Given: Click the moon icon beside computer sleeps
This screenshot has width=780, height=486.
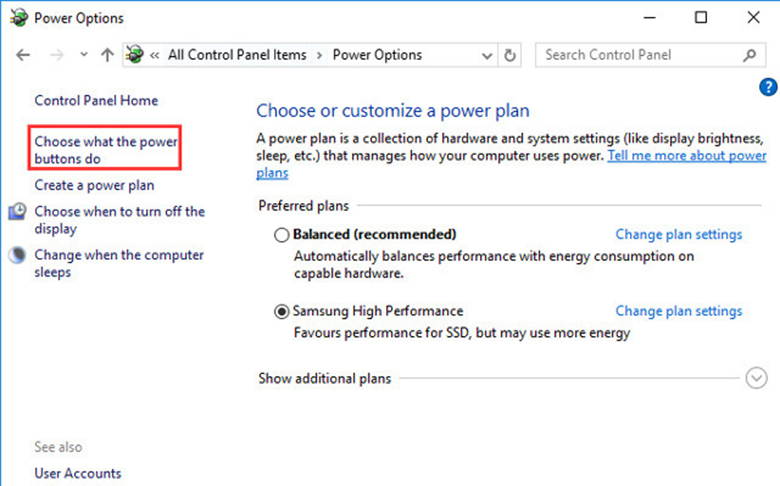Looking at the screenshot, I should pos(18,256).
